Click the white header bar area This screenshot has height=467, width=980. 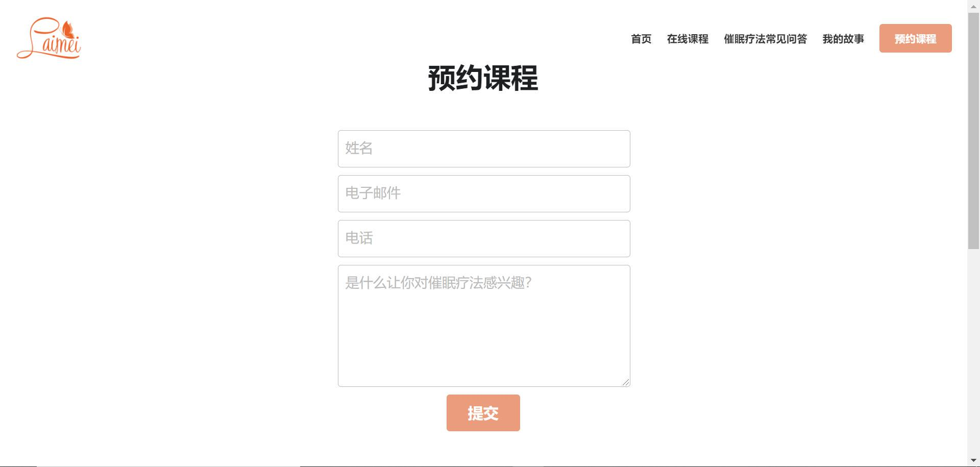point(306,31)
